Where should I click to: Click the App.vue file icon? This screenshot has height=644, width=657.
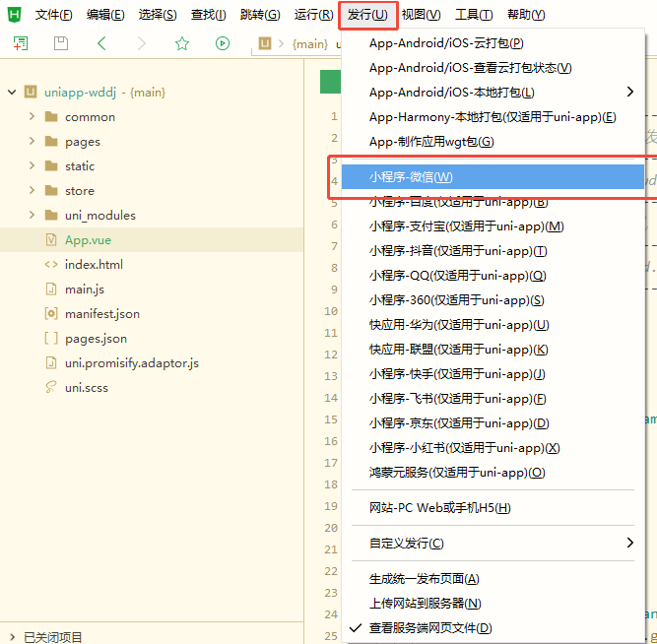click(x=51, y=239)
